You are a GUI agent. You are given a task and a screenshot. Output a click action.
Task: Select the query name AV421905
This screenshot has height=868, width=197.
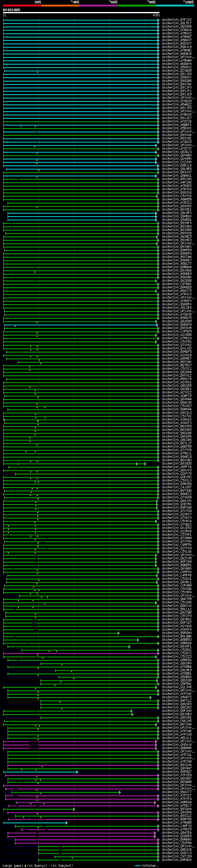(x=11, y=10)
